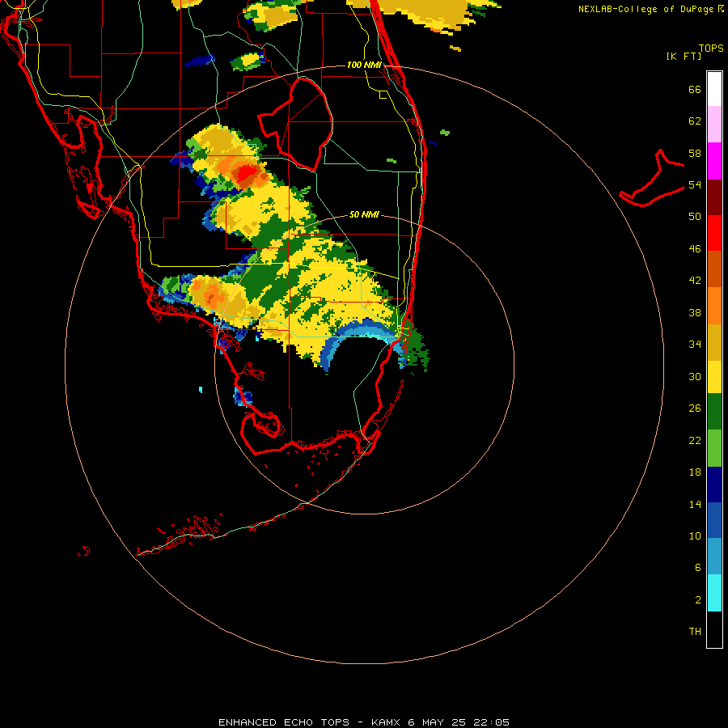The height and width of the screenshot is (728, 728).
Task: Click the legend value 46
Action: click(x=695, y=249)
